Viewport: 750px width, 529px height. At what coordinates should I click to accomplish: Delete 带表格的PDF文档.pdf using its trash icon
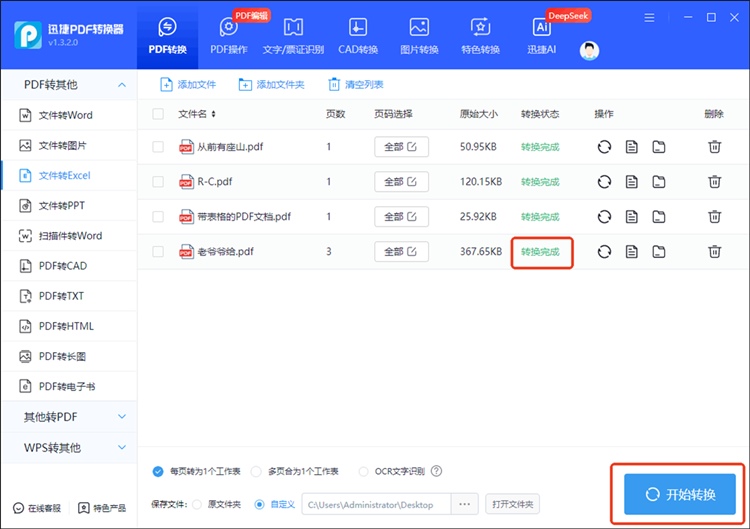(714, 217)
